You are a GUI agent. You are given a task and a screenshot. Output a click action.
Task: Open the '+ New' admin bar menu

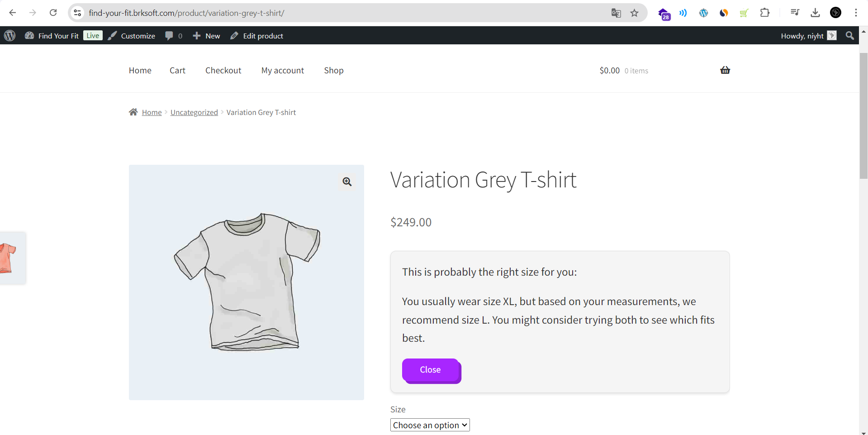point(206,36)
